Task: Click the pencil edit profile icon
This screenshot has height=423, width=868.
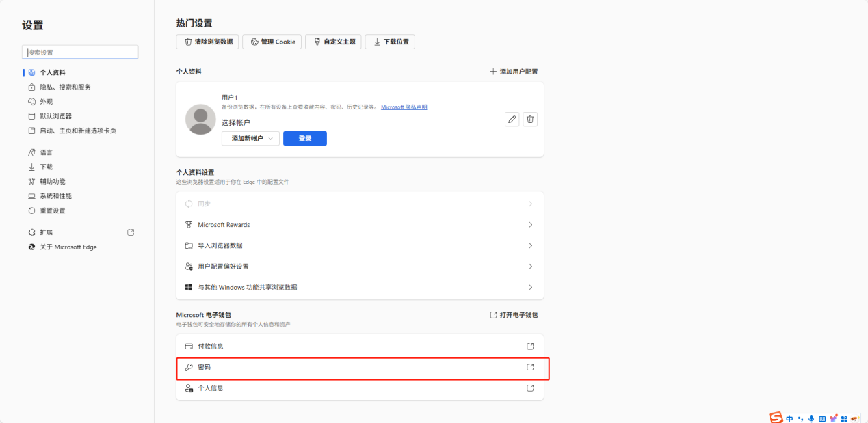Action: 511,120
